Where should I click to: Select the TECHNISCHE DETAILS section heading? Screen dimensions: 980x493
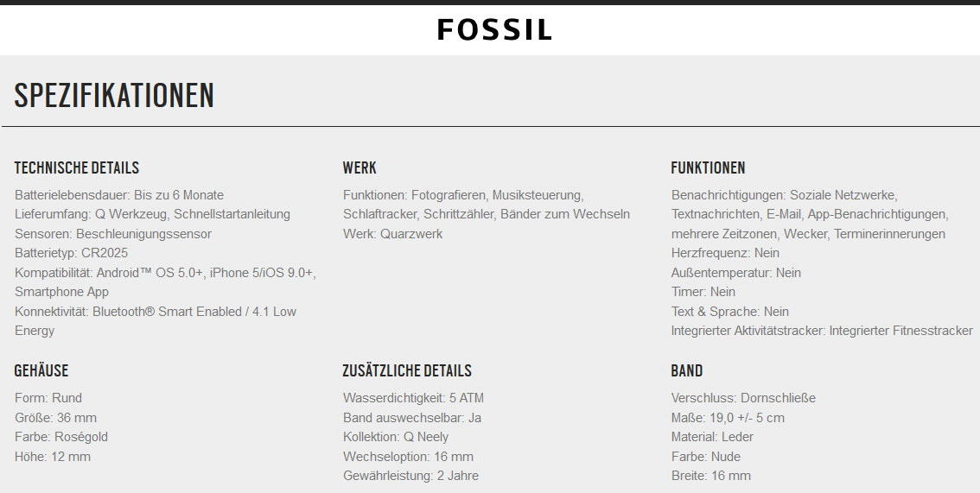coord(77,167)
